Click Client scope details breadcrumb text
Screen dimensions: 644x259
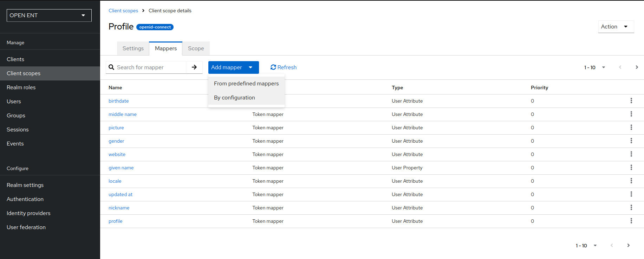point(170,11)
